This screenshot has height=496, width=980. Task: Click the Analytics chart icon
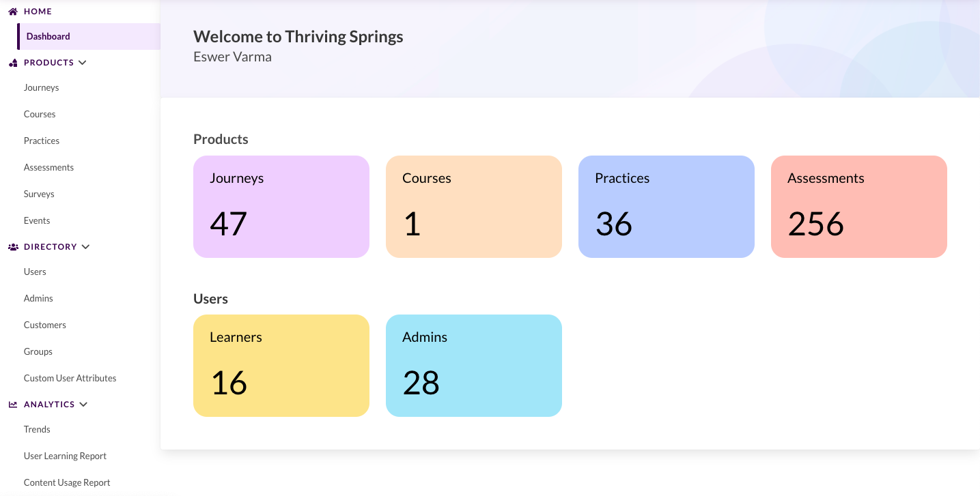(x=13, y=405)
